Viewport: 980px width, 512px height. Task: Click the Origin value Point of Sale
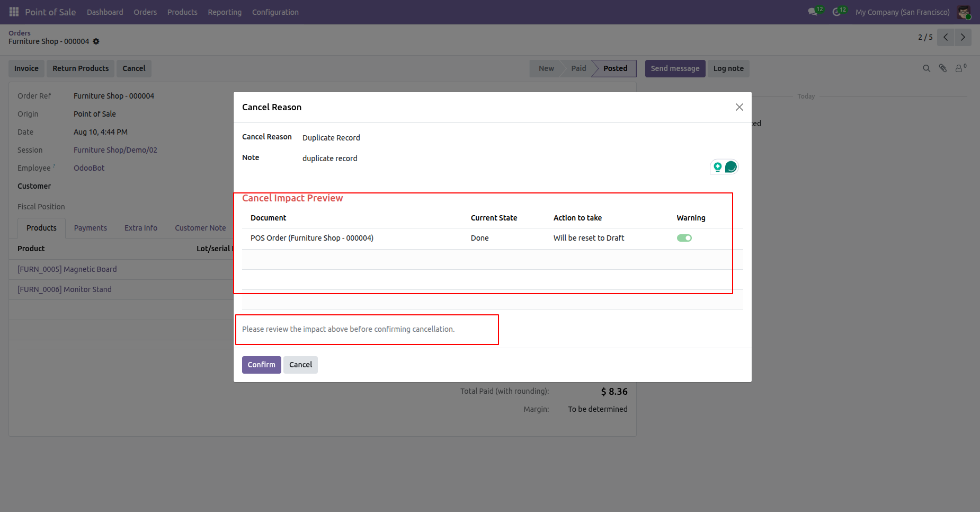coord(95,114)
